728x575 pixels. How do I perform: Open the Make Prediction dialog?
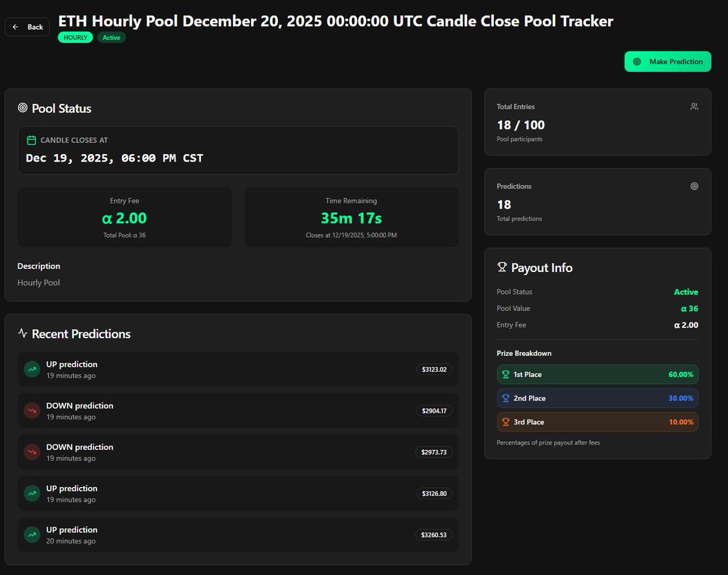point(668,61)
